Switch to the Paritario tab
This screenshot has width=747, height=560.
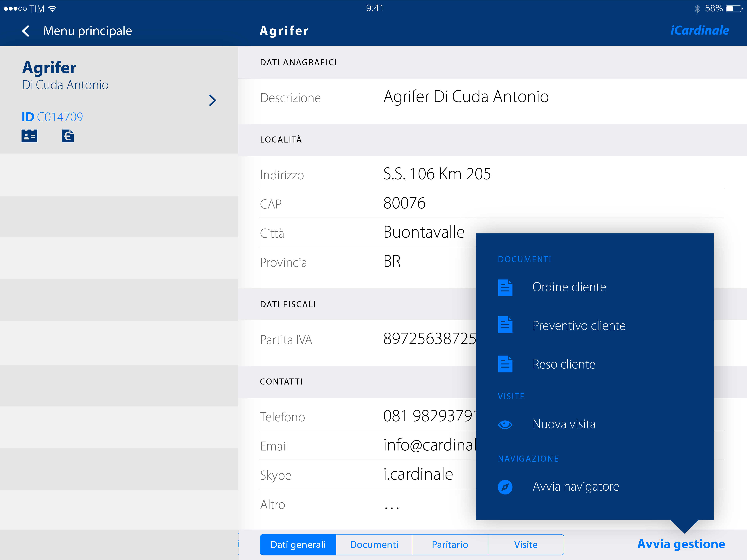pyautogui.click(x=450, y=545)
